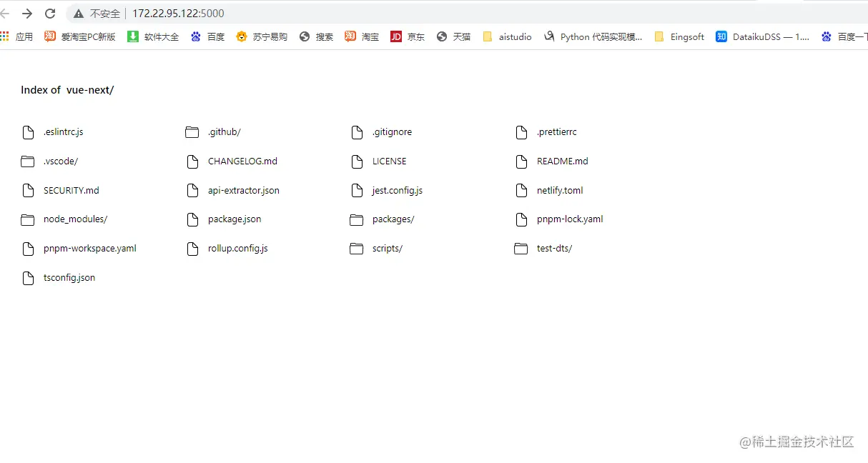Open the .github/ directory
Image resolution: width=868 pixels, height=463 pixels.
(x=225, y=132)
